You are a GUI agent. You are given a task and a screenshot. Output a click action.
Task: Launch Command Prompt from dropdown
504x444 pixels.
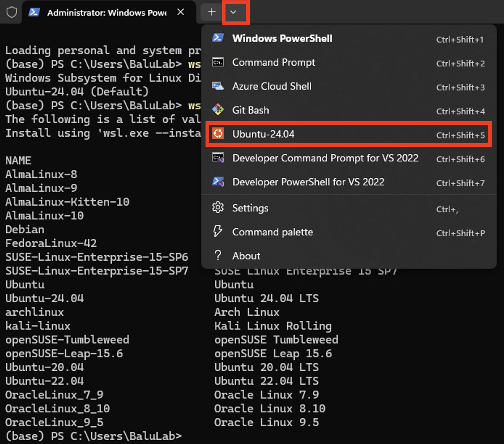click(x=349, y=62)
